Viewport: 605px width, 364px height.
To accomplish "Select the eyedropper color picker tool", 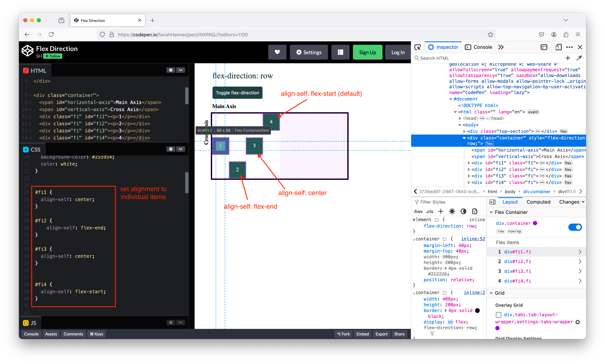I will coord(579,58).
